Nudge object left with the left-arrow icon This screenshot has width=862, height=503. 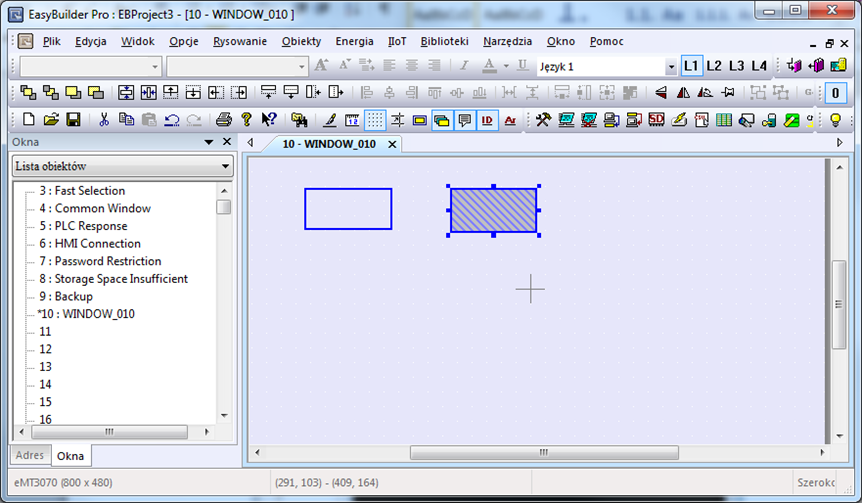coord(216,92)
